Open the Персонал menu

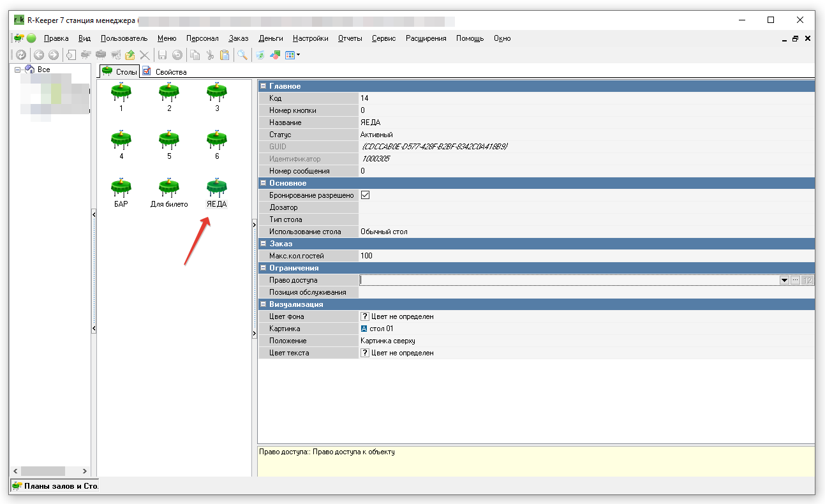click(x=202, y=38)
